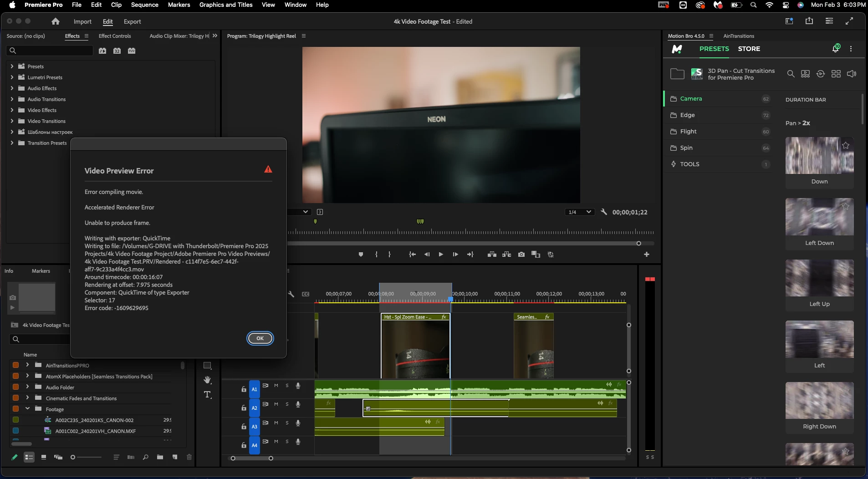Open Motion Bro packs folder icon

[x=677, y=74]
